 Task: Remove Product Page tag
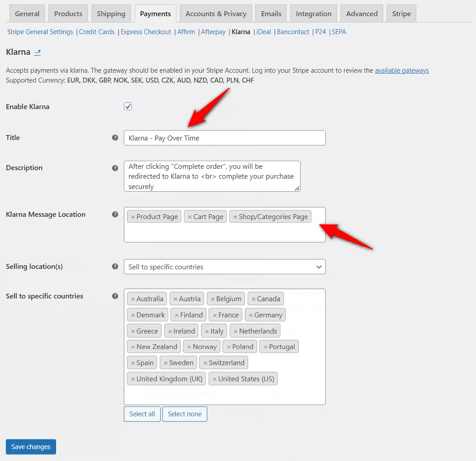133,217
